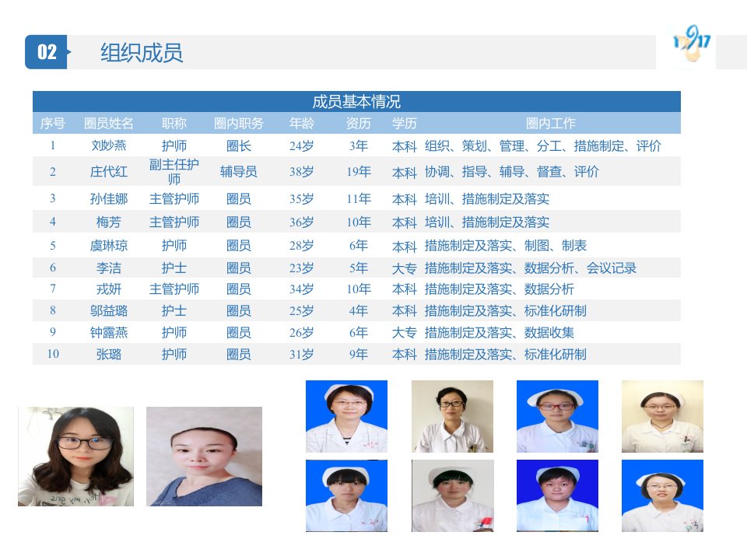Select the 31岁 age cell for 张璐
Image resolution: width=747 pixels, height=560 pixels.
coord(301,355)
